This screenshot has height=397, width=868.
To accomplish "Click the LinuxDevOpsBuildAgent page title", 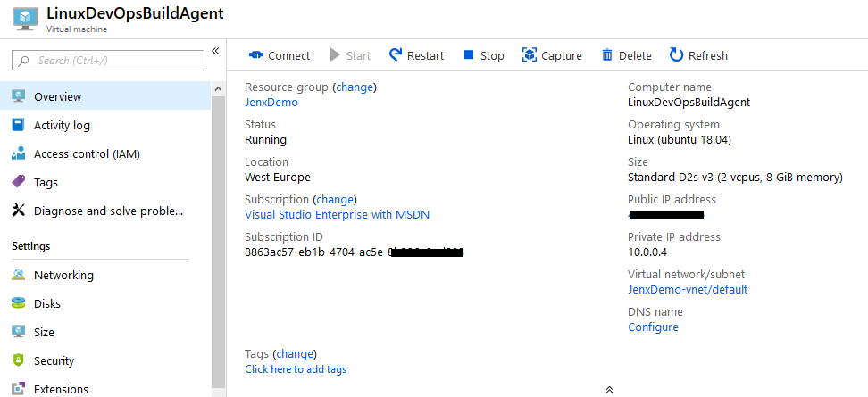I will [135, 13].
